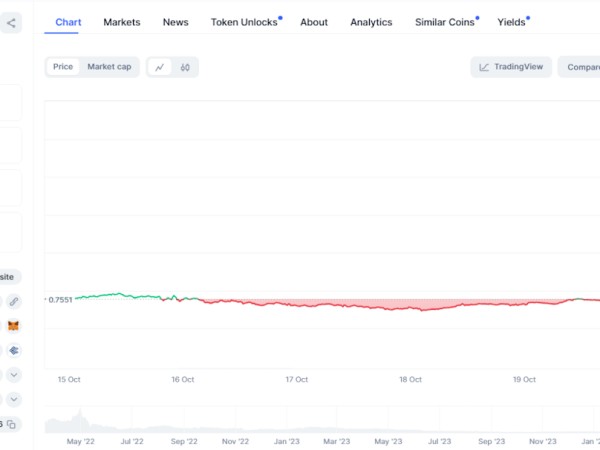
Task: Click the 0.7551 price label
Action: [x=60, y=300]
